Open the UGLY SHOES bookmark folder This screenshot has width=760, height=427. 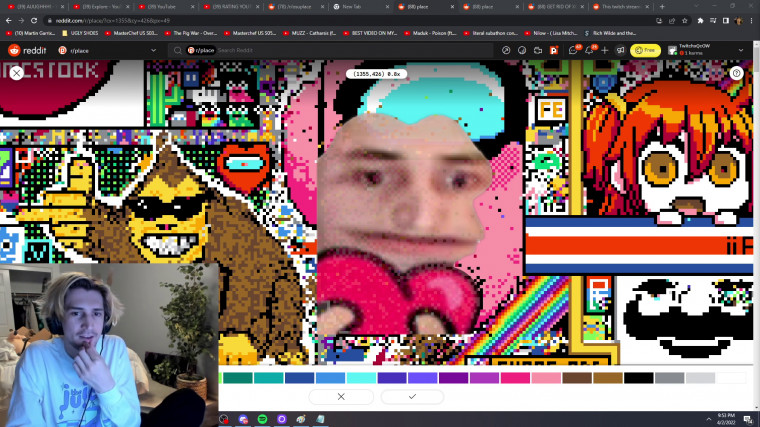pyautogui.click(x=80, y=33)
